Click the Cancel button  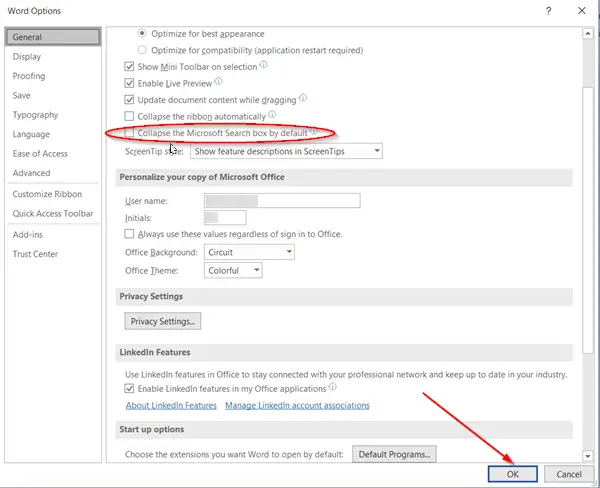pos(569,474)
